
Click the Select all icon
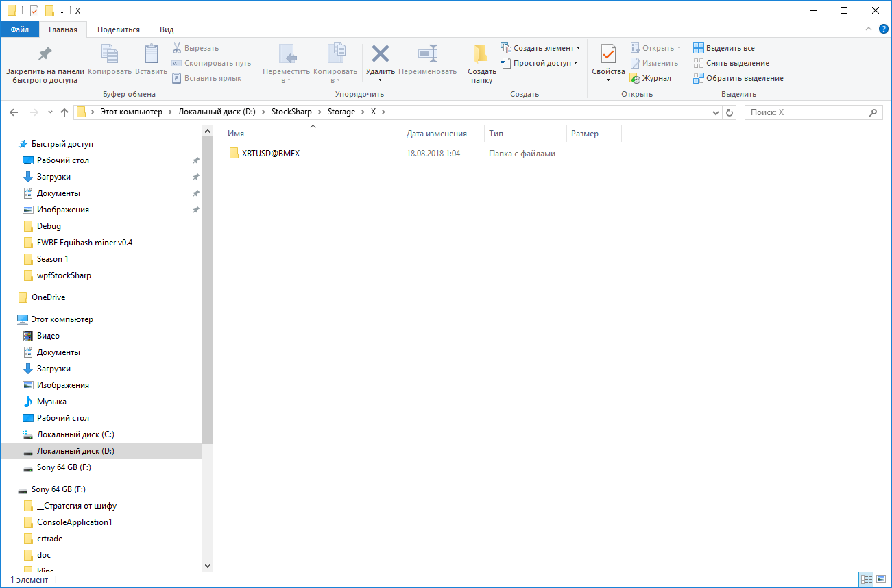click(699, 48)
